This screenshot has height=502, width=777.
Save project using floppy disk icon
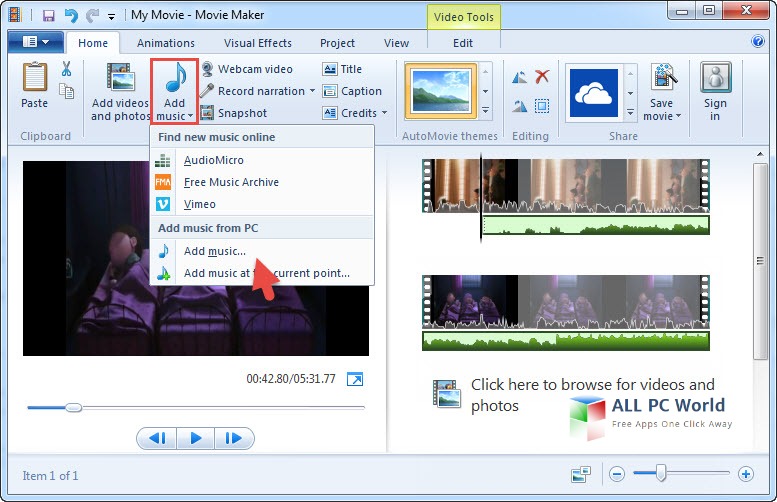(48, 15)
